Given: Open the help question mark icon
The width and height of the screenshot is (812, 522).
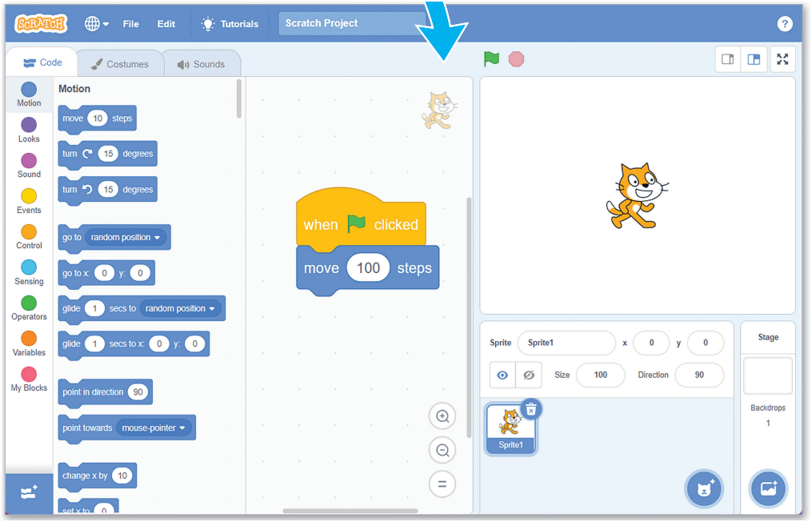Looking at the screenshot, I should tap(784, 24).
